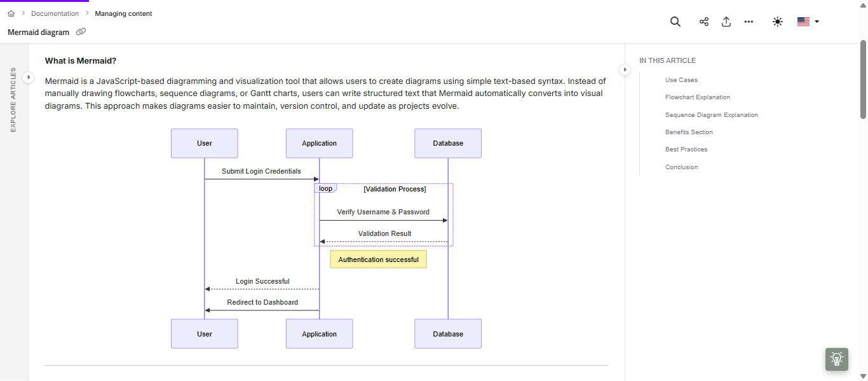Toggle the light/dark theme sun icon
Screen dimensions: 868x381
778,22
